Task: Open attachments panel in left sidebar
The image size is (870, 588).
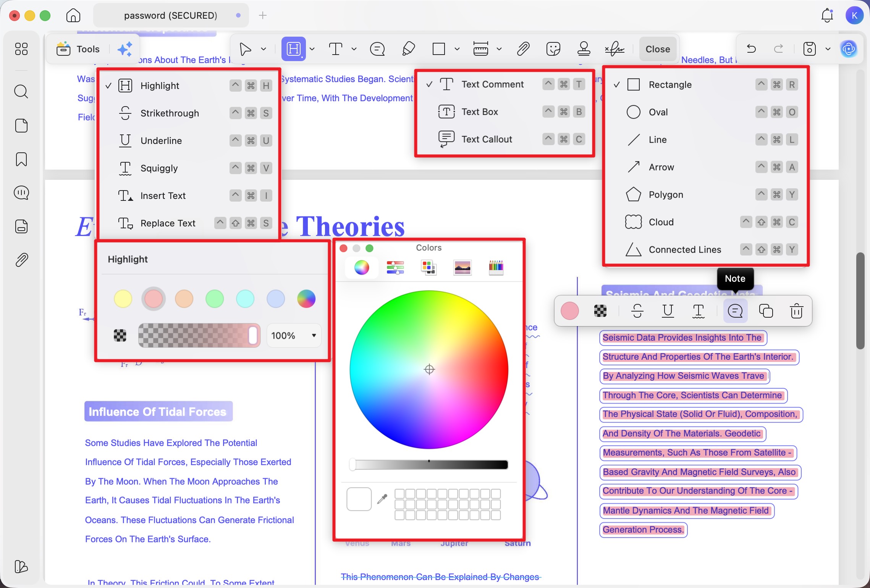Action: 21,260
